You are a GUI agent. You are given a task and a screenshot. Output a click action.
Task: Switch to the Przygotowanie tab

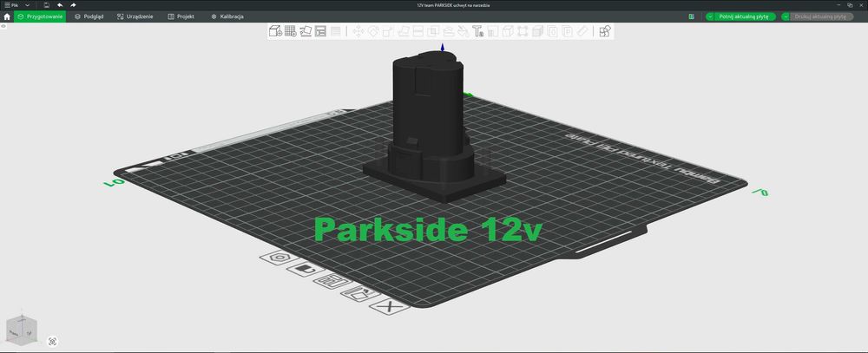(40, 16)
